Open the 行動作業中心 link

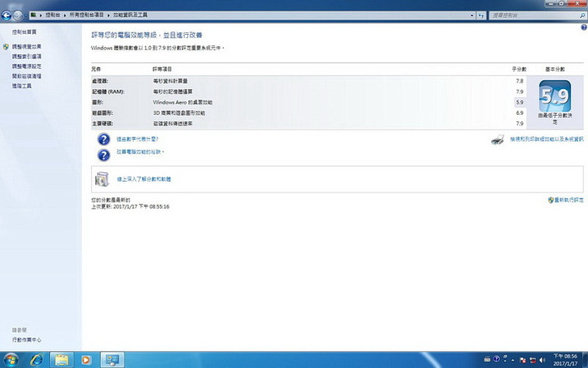27,340
